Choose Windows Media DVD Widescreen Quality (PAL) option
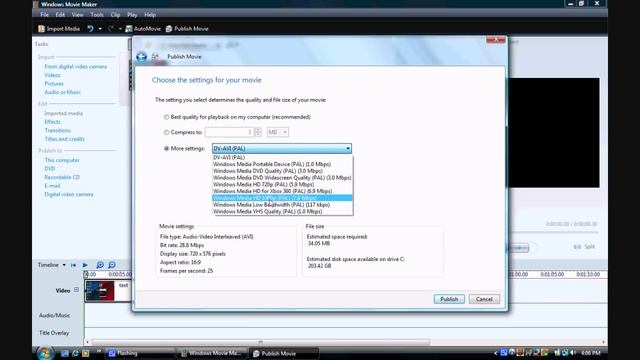The image size is (640, 360). click(x=282, y=178)
